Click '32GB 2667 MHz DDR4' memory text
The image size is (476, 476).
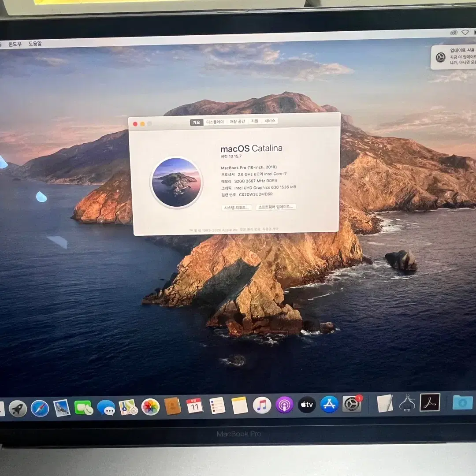click(x=255, y=181)
